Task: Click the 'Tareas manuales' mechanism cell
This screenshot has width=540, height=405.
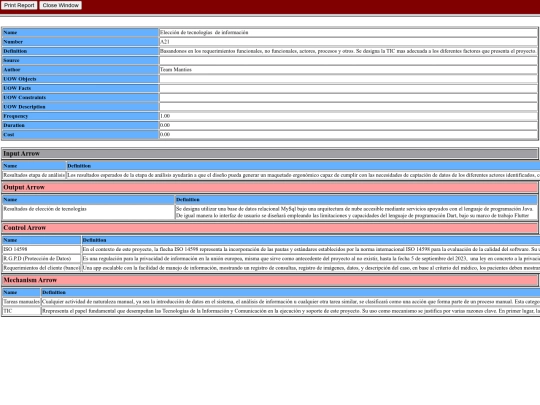Action: tap(21, 301)
